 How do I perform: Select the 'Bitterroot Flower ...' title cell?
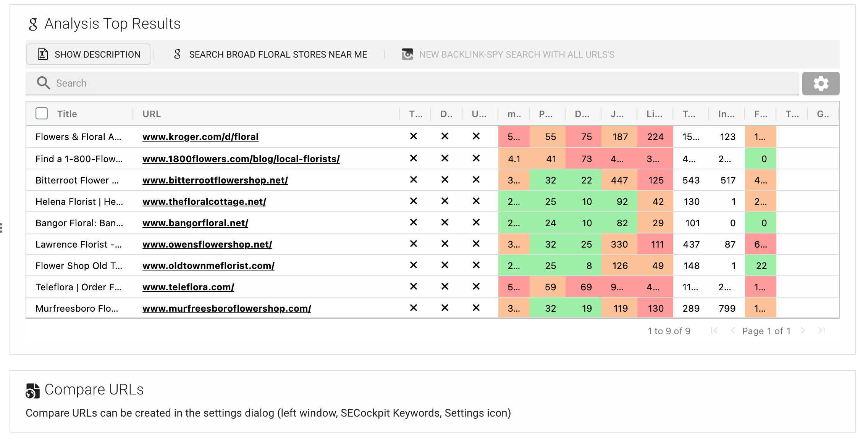[77, 180]
